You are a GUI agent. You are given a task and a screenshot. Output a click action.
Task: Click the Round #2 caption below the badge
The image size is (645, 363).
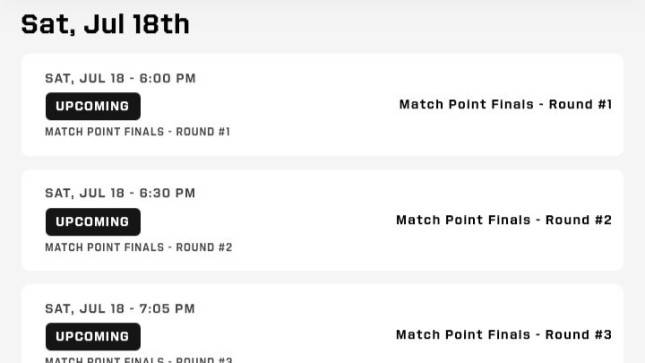coord(139,247)
